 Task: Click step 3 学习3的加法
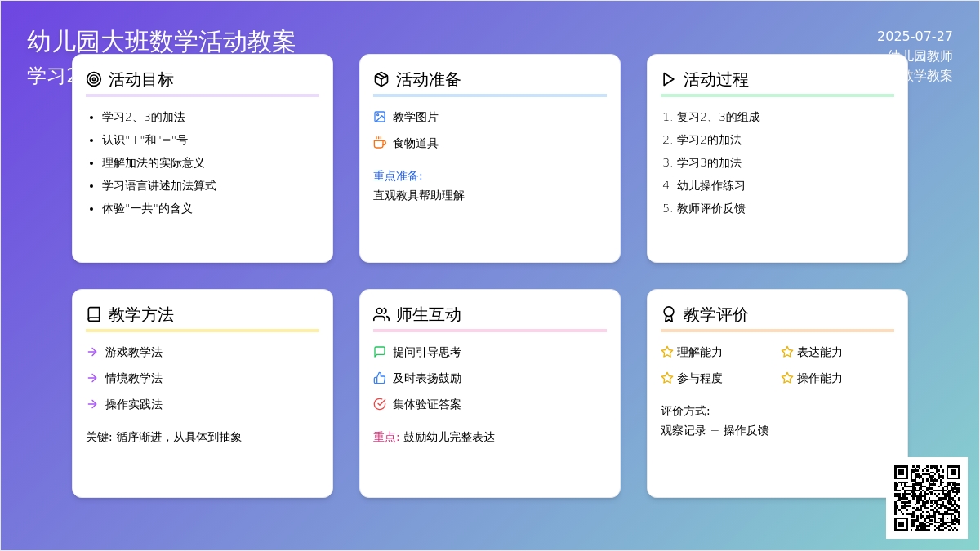709,162
